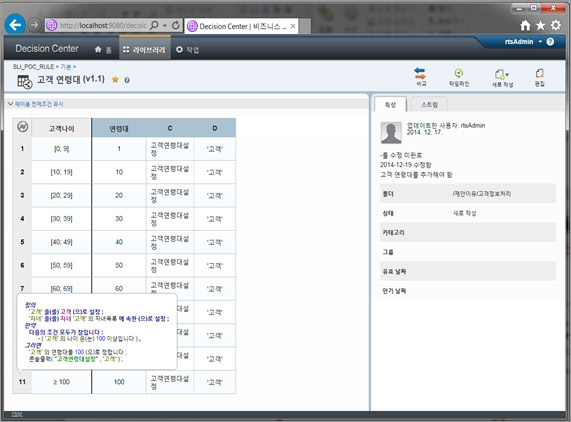Open the 작업 gear menu

(188, 50)
